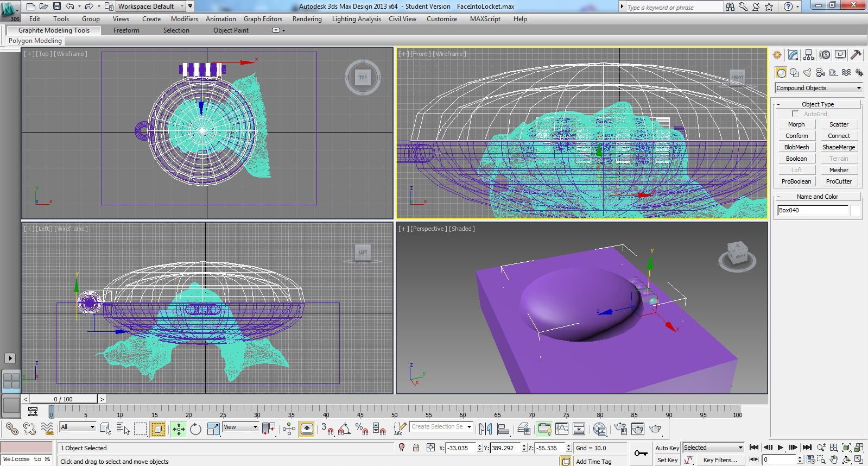The image size is (868, 466).
Task: Open the Modify command panel tab
Action: point(793,54)
